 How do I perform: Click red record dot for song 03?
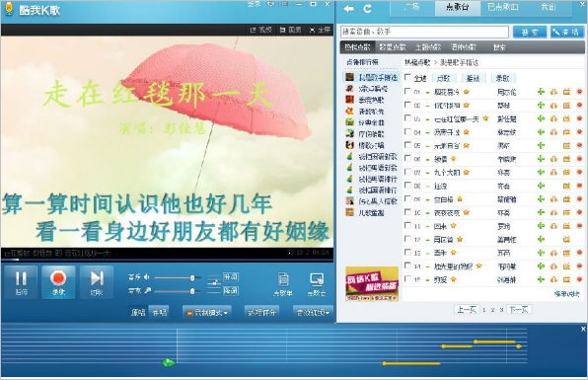coord(579,118)
